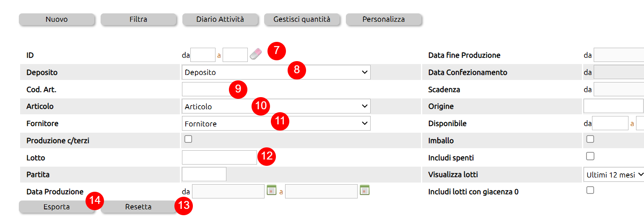Check Includi lotti con giacenza 0

[x=590, y=190]
